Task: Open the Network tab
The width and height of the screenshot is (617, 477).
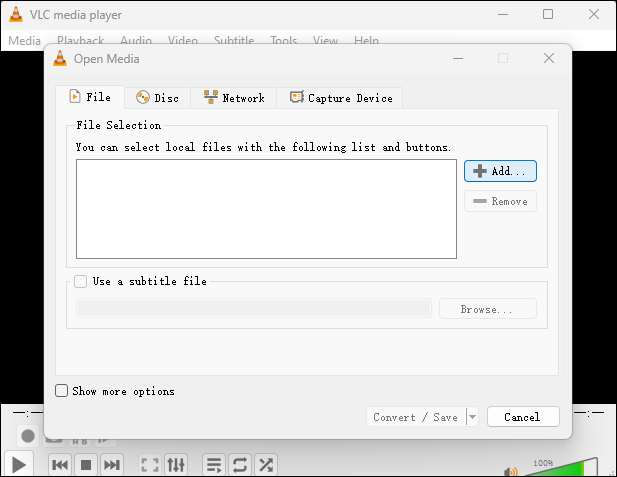Action: click(x=234, y=97)
